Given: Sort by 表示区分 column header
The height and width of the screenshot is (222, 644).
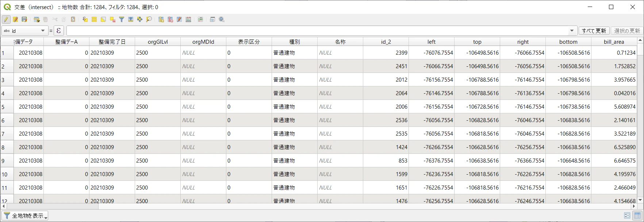Looking at the screenshot, I should point(249,42).
